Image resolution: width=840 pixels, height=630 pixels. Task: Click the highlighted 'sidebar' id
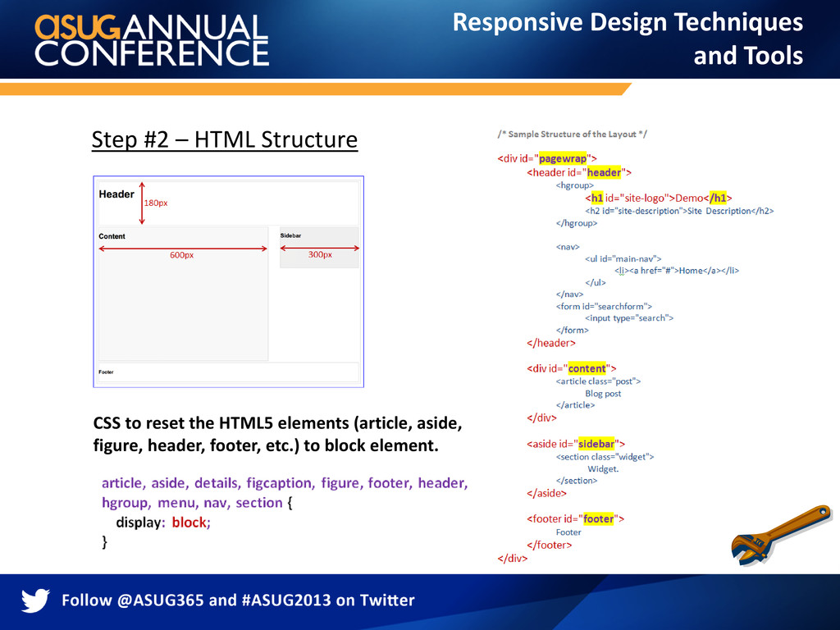coord(596,444)
